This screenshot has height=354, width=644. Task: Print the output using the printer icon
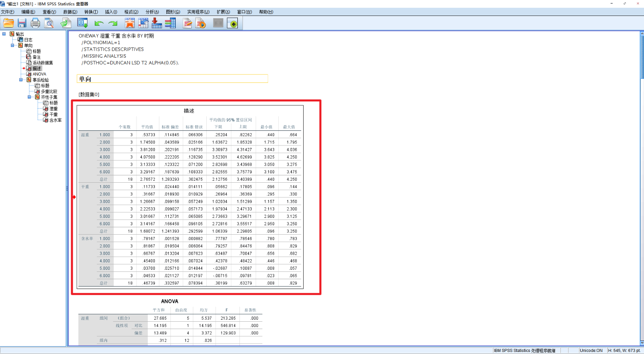[x=36, y=23]
